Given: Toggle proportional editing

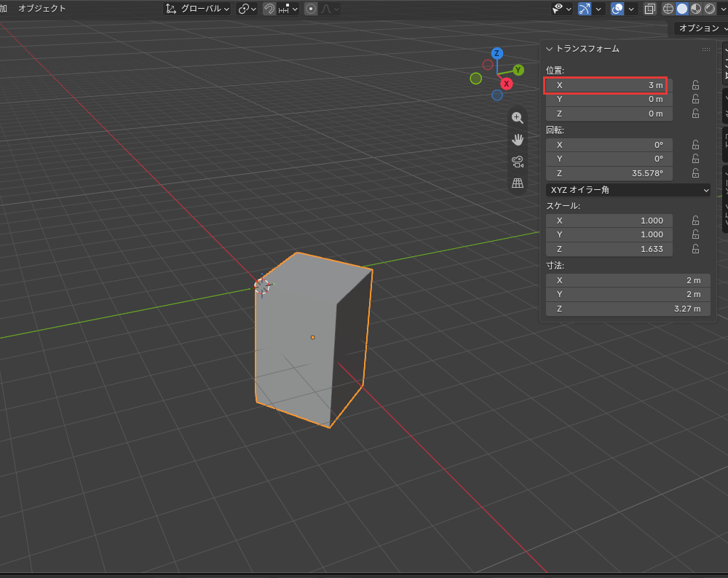Looking at the screenshot, I should (311, 9).
